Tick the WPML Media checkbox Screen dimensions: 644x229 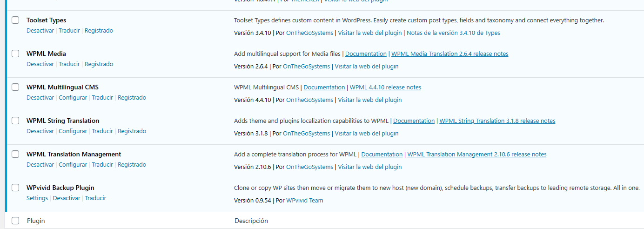pyautogui.click(x=15, y=54)
